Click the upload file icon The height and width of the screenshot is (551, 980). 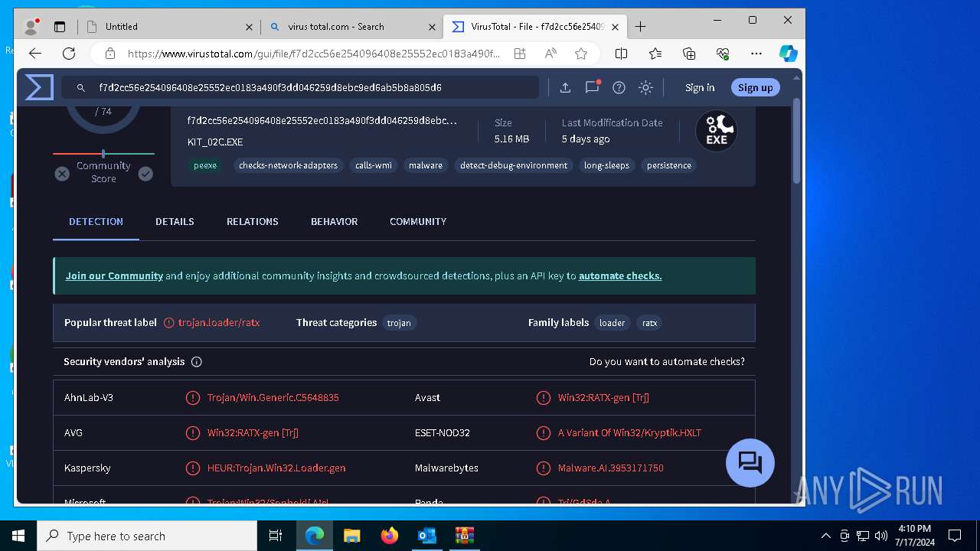[565, 87]
